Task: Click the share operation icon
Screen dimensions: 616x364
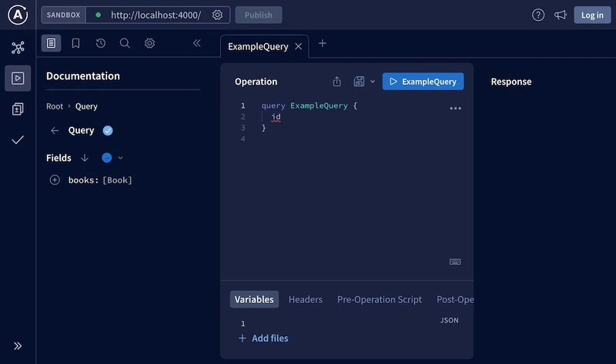Action: tap(336, 82)
